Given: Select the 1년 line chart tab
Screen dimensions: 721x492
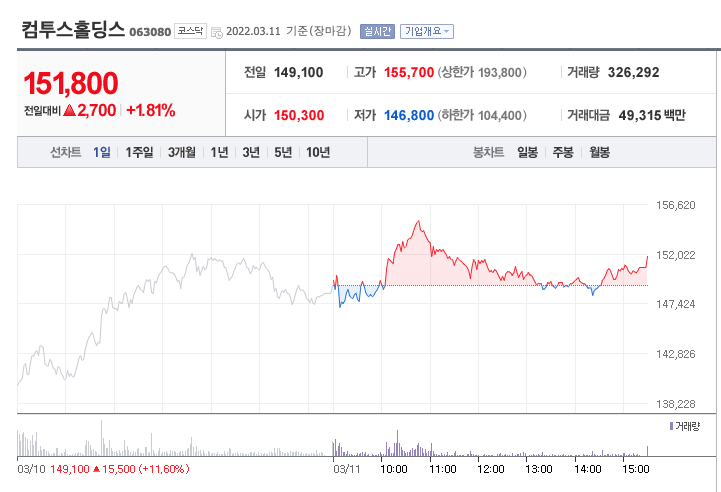Looking at the screenshot, I should point(219,152).
